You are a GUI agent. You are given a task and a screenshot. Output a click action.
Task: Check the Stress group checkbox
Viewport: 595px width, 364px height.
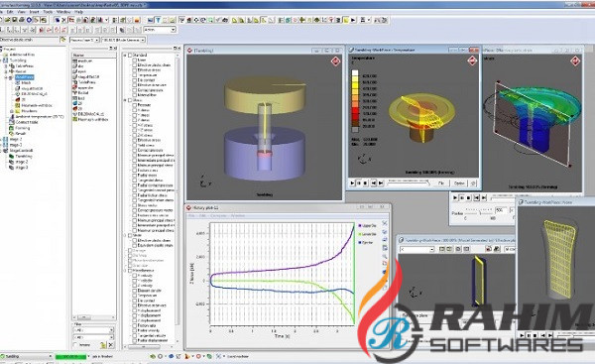pyautogui.click(x=130, y=100)
